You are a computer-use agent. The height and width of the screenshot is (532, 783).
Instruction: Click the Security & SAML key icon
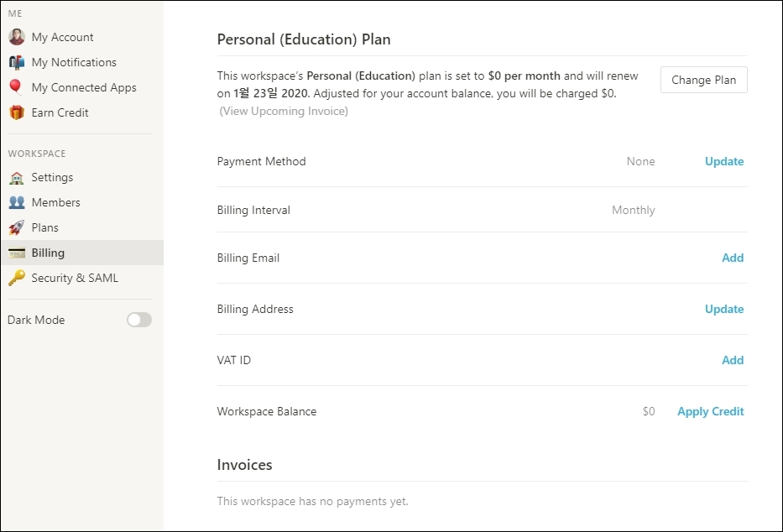coord(17,278)
